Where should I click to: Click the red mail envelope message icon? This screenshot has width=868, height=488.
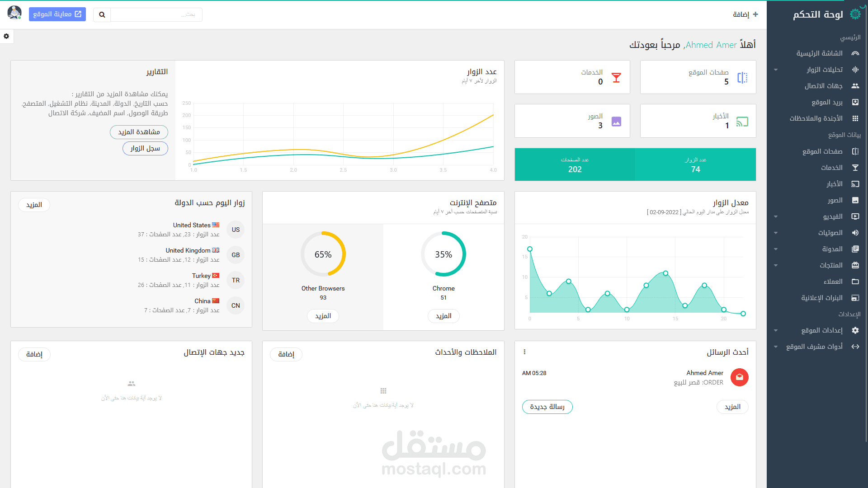click(740, 377)
